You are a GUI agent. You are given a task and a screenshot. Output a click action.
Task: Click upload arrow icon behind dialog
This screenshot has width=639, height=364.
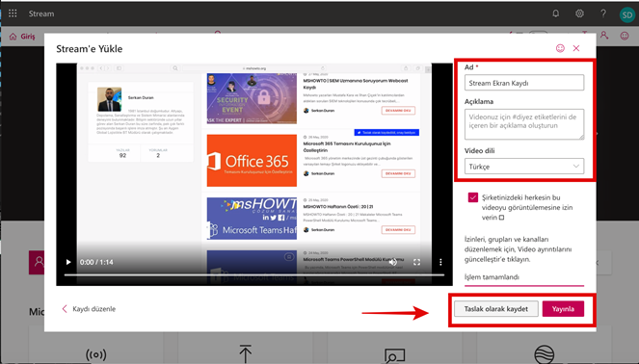click(246, 353)
